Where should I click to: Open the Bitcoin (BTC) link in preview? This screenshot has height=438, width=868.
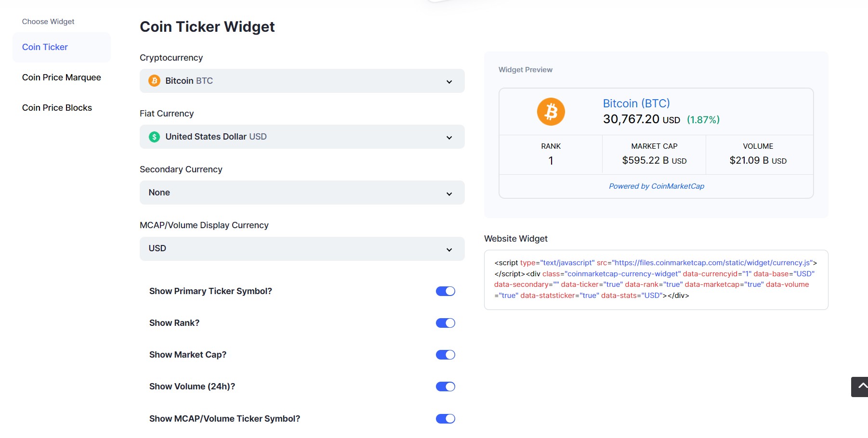pyautogui.click(x=636, y=103)
